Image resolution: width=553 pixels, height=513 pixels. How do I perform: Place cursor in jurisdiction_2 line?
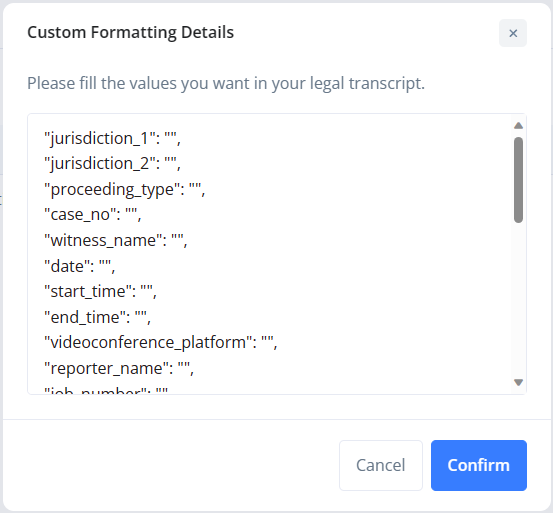(113, 164)
